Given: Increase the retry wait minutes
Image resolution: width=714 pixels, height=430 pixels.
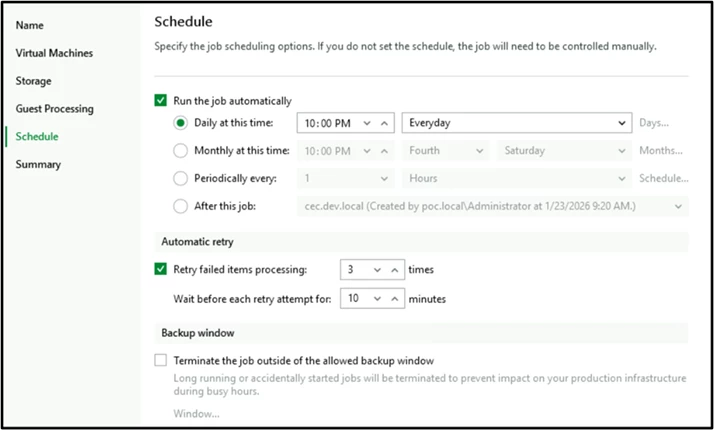Looking at the screenshot, I should coord(395,298).
